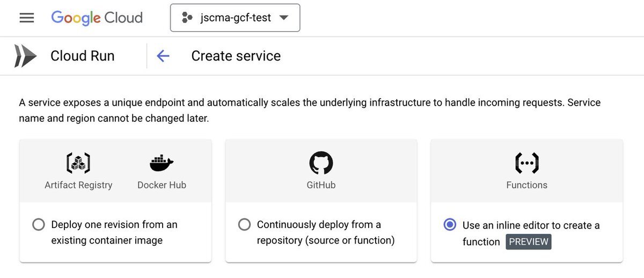Click the Functions card header label
Viewport: 644px width, 278px height.
click(x=526, y=185)
